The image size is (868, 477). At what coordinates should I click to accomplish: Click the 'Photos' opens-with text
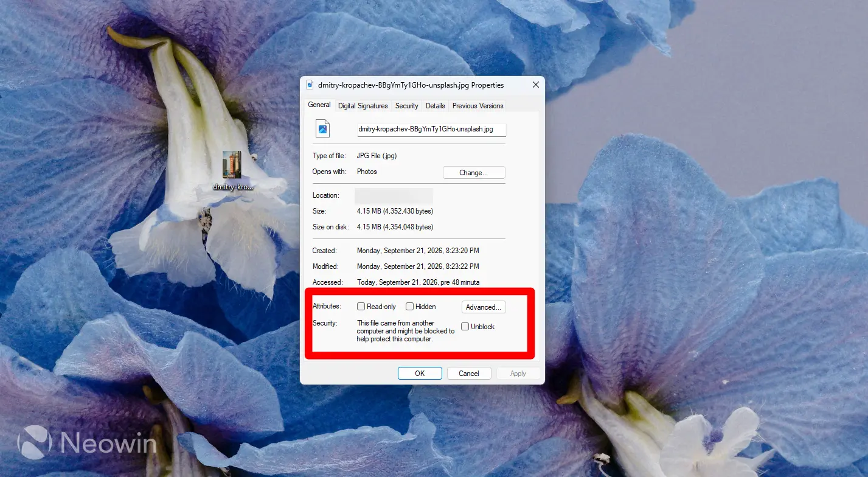367,172
